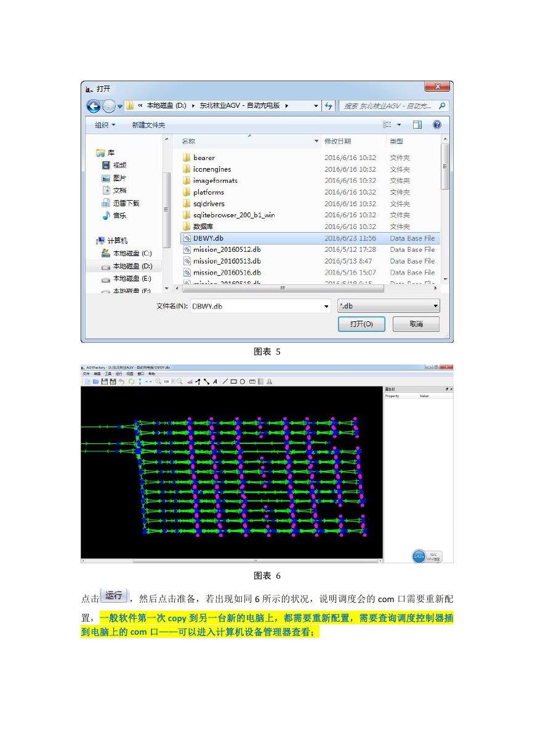Select the DBWY.db file
535x756 pixels.
click(310, 238)
